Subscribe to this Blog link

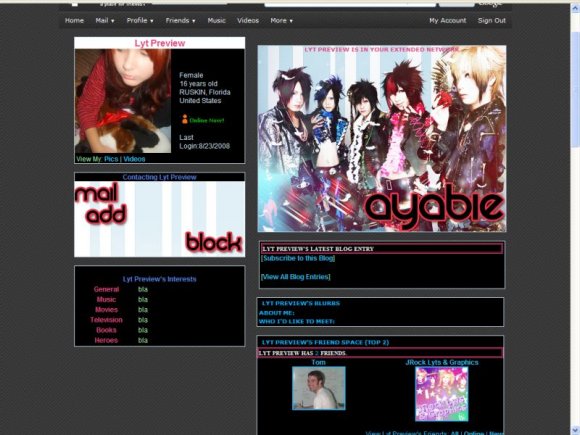point(298,258)
